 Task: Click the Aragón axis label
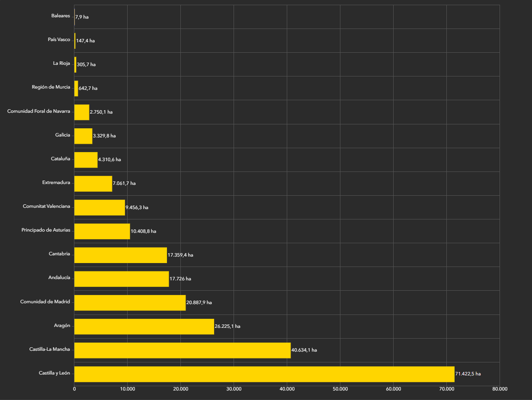(x=62, y=326)
